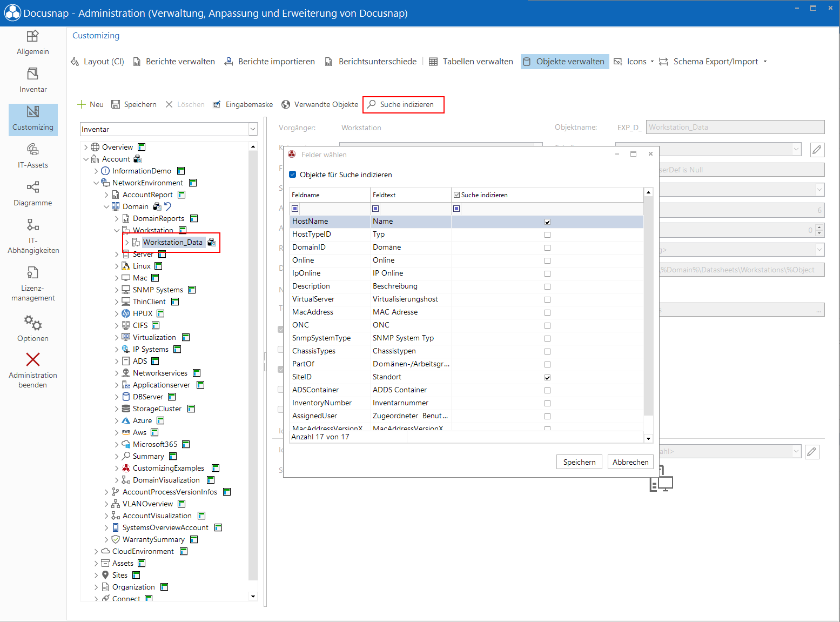Screen dimensions: 840x622
Task: Switch to Tabellen verwalten tab
Action: (471, 62)
